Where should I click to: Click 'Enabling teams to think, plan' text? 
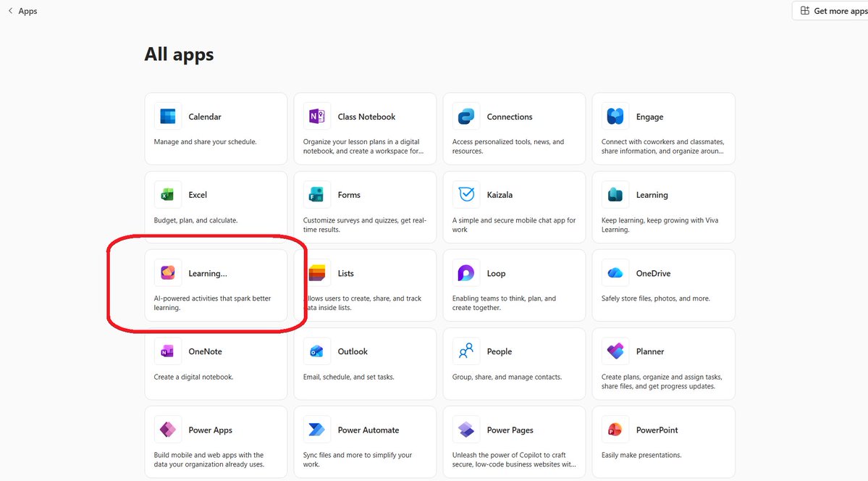[x=504, y=303]
